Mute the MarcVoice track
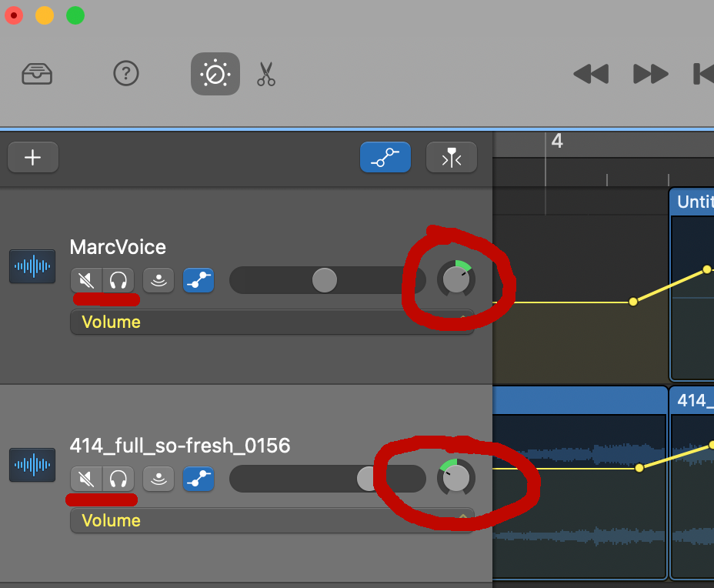The height and width of the screenshot is (588, 714). 86,281
